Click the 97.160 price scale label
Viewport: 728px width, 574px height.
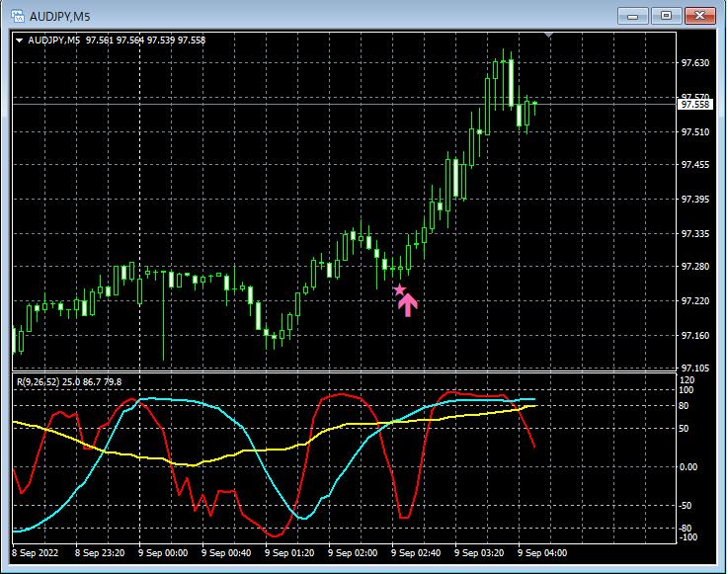pos(695,336)
